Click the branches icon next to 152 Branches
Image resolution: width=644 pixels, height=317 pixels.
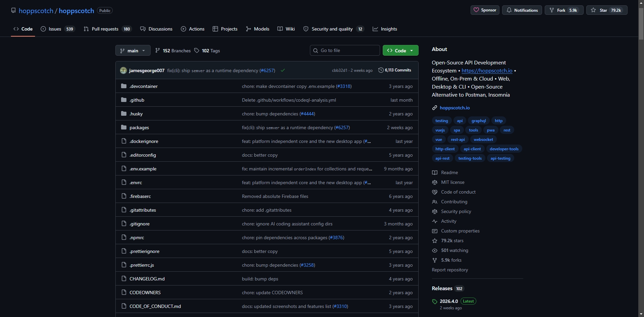157,50
